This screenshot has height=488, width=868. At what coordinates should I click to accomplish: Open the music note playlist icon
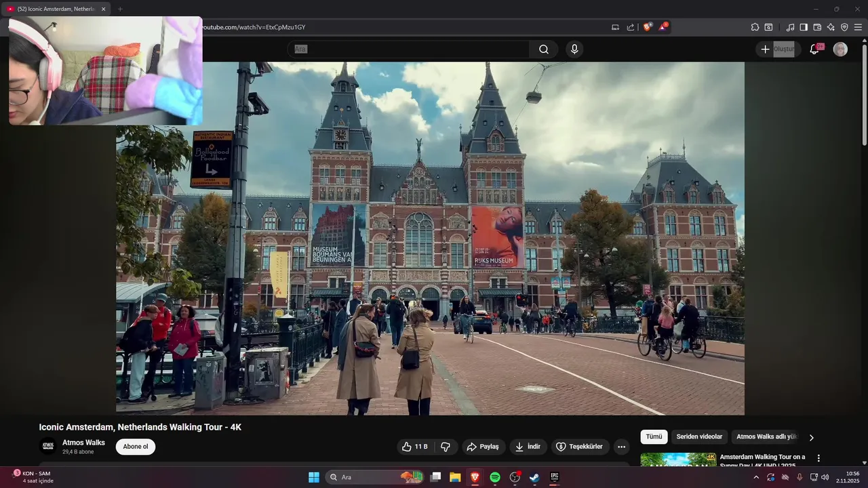tap(790, 27)
